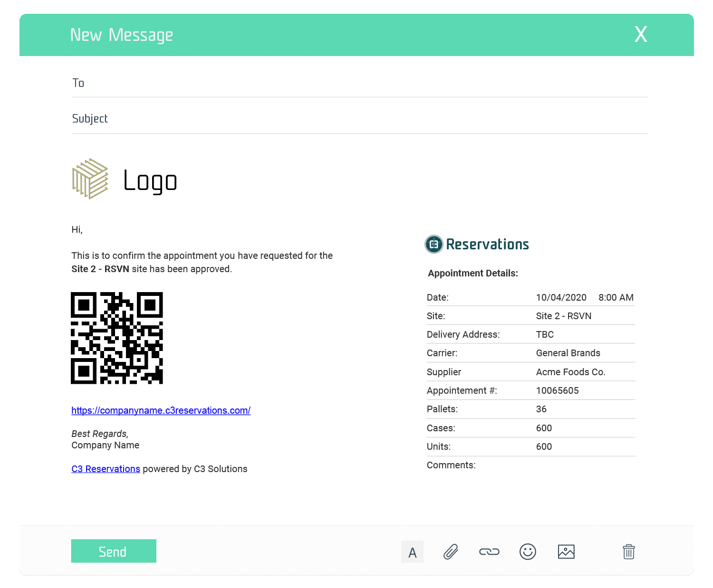Click the General Brands carrier value
Image resolution: width=713 pixels, height=588 pixels.
click(568, 353)
